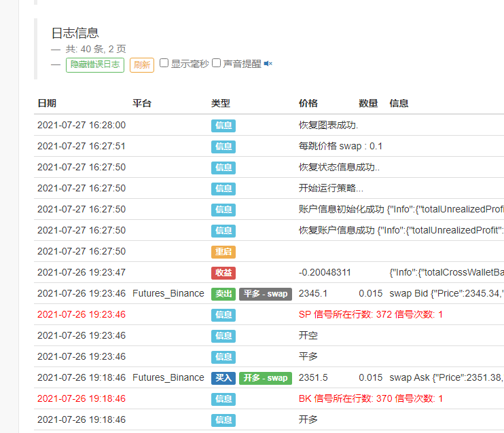The image size is (504, 433).
Task: Click 信息 badge beside 开始运行策略
Action: pos(223,189)
